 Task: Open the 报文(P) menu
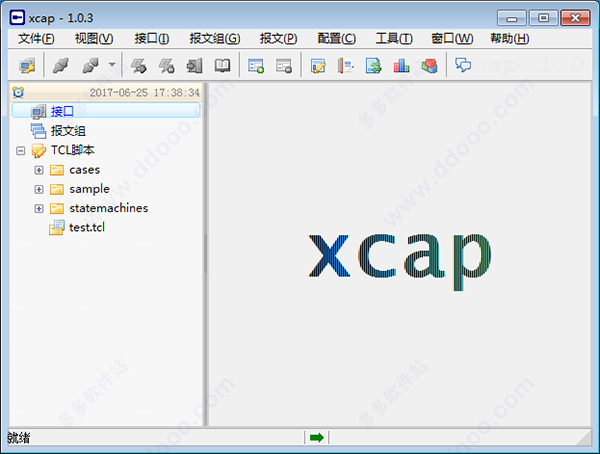(279, 38)
